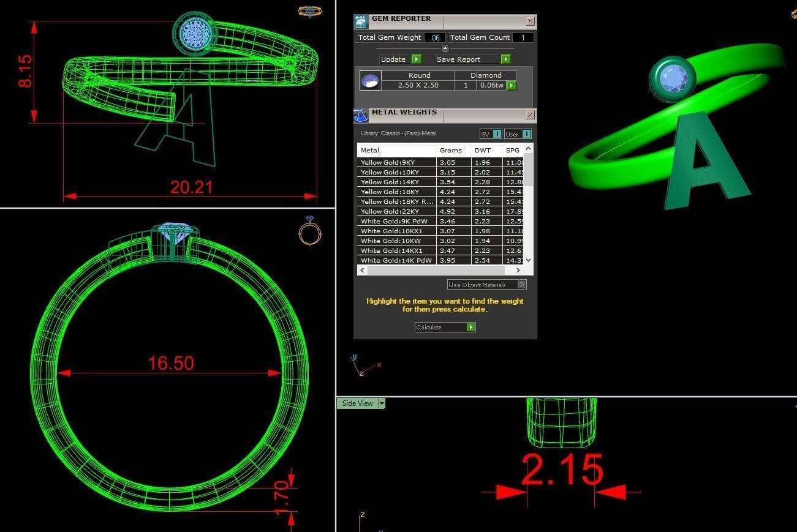Click the Total Gem Weight value field
The width and height of the screenshot is (797, 532).
click(x=434, y=38)
